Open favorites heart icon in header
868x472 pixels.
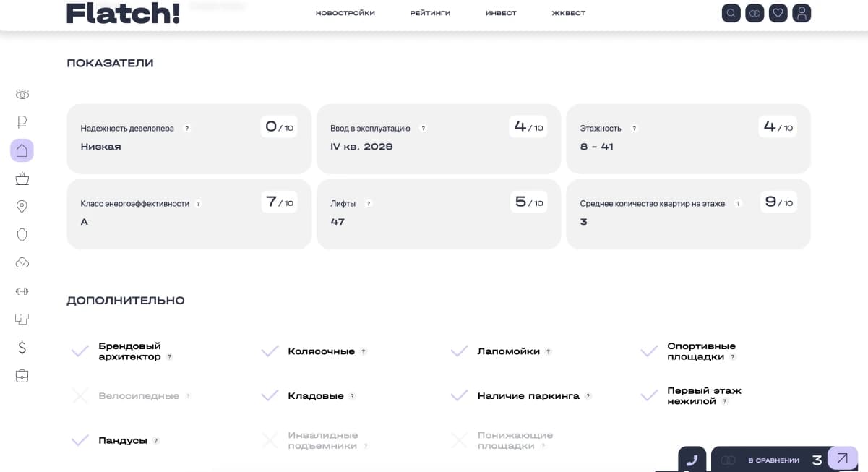point(778,13)
